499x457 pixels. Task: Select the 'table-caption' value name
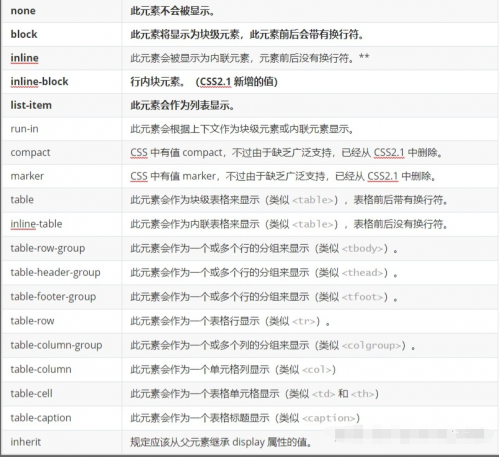click(41, 418)
